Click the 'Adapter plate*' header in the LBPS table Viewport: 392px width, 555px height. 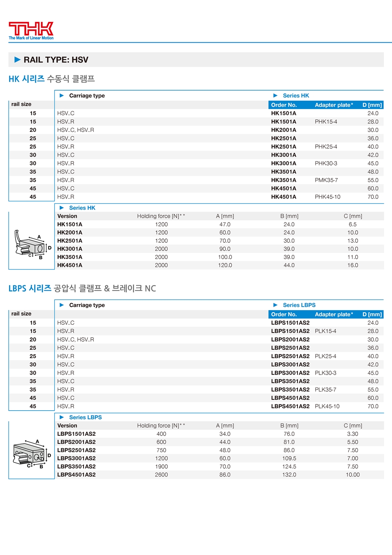click(x=334, y=315)
